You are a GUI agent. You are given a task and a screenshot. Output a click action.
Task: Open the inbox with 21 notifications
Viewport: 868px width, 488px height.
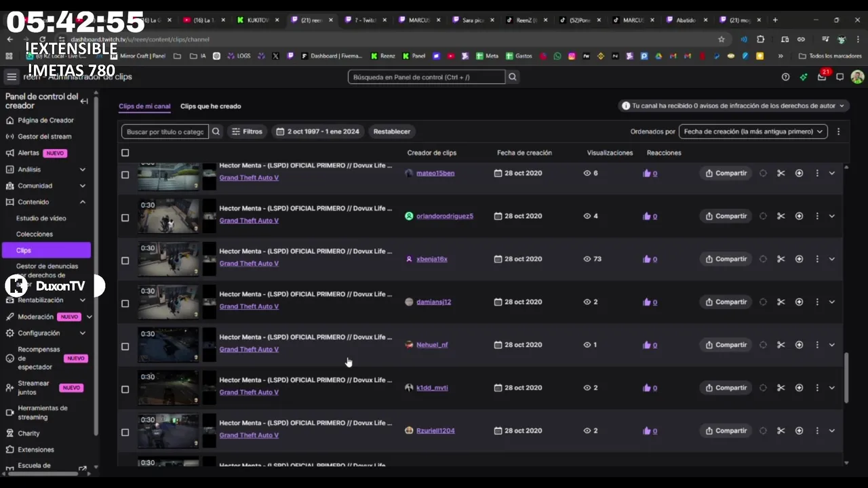coord(822,77)
